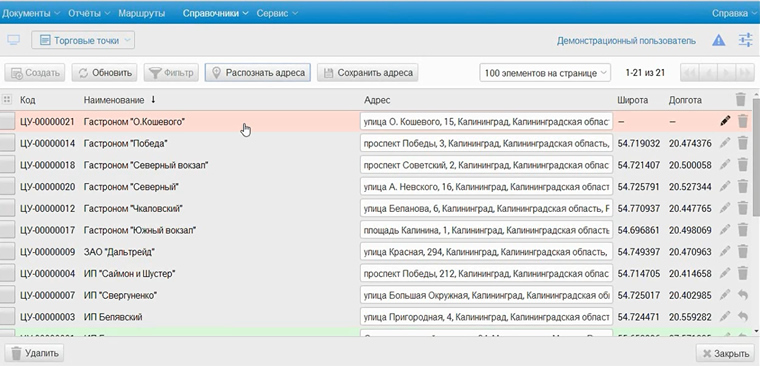The width and height of the screenshot is (760, 366).
Task: Go to the previous page arrow
Action: (x=708, y=73)
